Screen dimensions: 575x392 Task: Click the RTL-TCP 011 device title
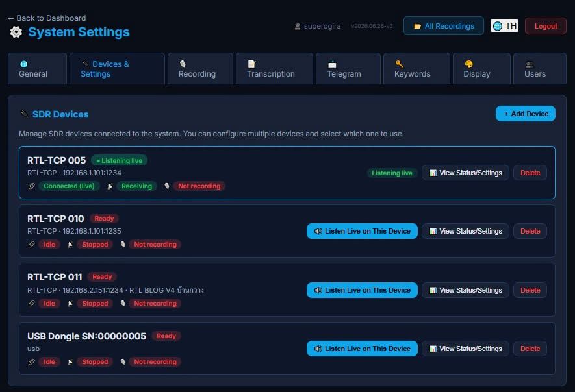(x=55, y=277)
